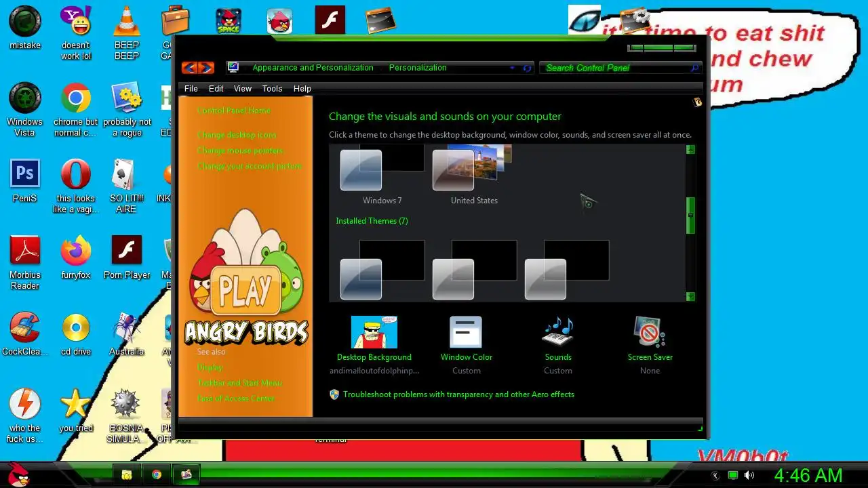Open the Tools menu
868x488 pixels.
(x=272, y=89)
